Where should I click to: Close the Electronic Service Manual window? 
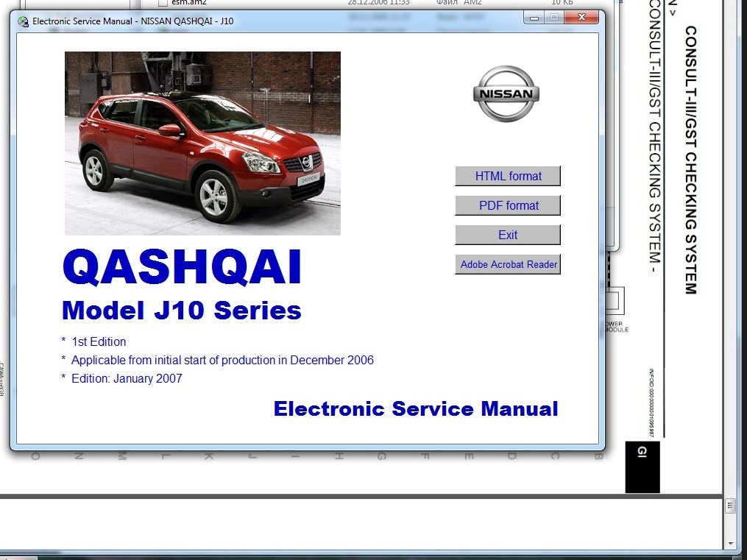[582, 17]
